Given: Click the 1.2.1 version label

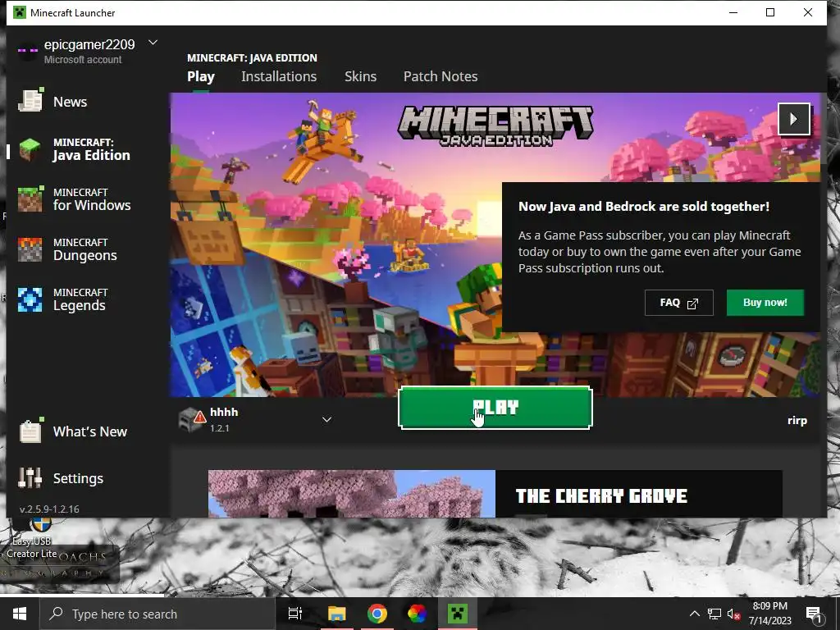Looking at the screenshot, I should pos(220,428).
